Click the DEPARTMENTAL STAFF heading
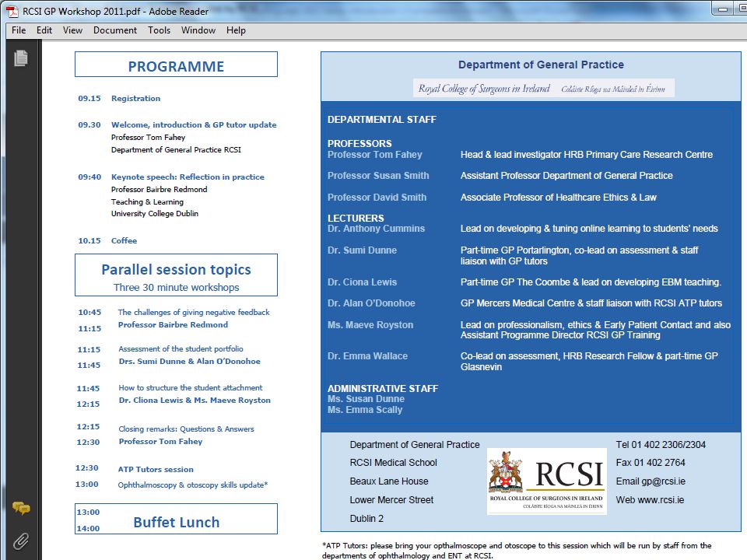Viewport: 747px width, 560px height. [381, 120]
